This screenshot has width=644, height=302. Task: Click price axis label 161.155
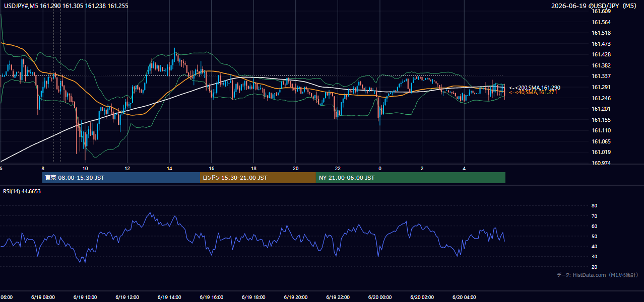[x=601, y=120]
